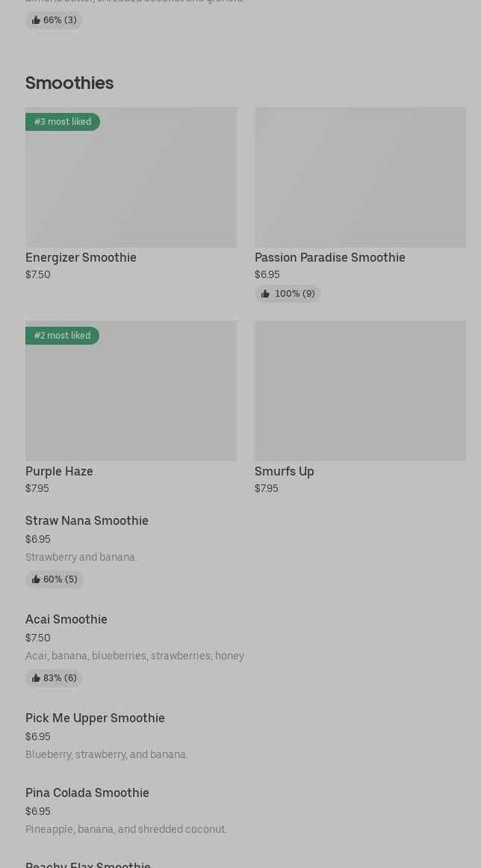Choose Pick Me Upper Smoothie
The height and width of the screenshot is (868, 481).
pos(95,718)
